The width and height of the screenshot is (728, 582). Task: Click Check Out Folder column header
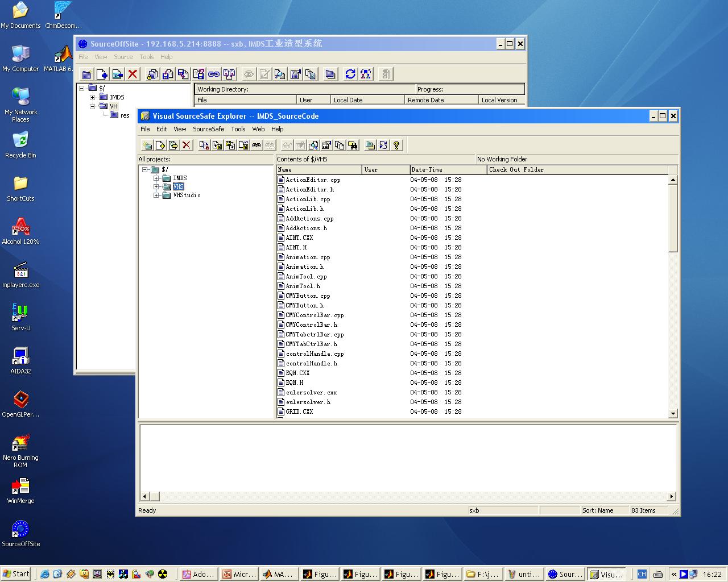[577, 169]
